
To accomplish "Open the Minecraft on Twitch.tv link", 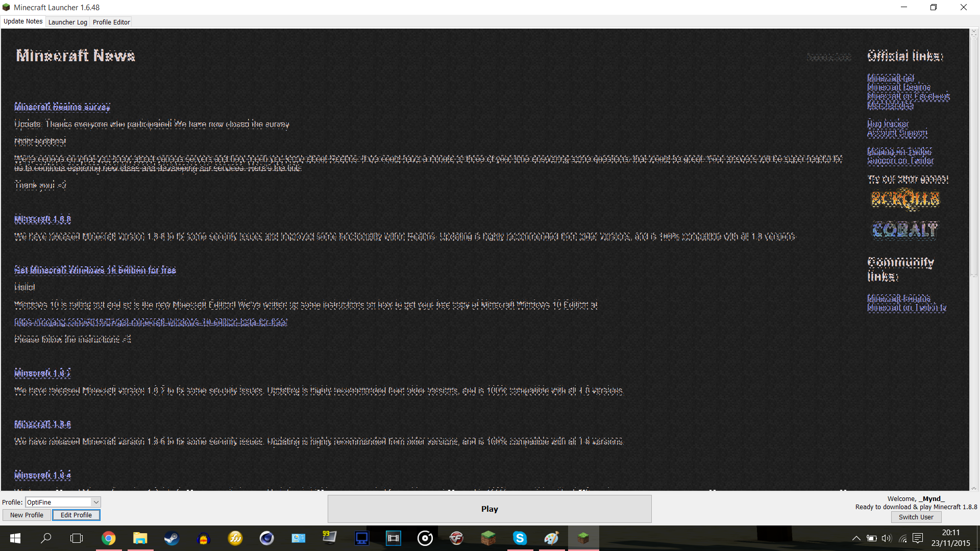I will [x=906, y=307].
